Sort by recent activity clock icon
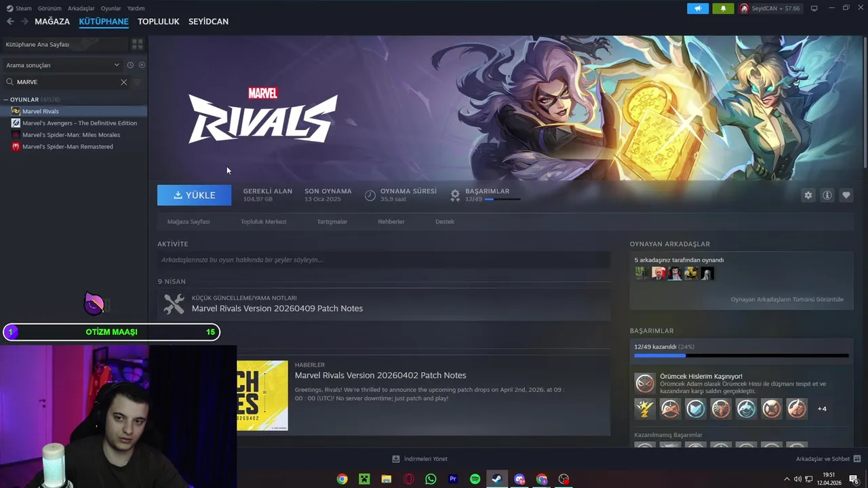The height and width of the screenshot is (488, 868). click(130, 65)
